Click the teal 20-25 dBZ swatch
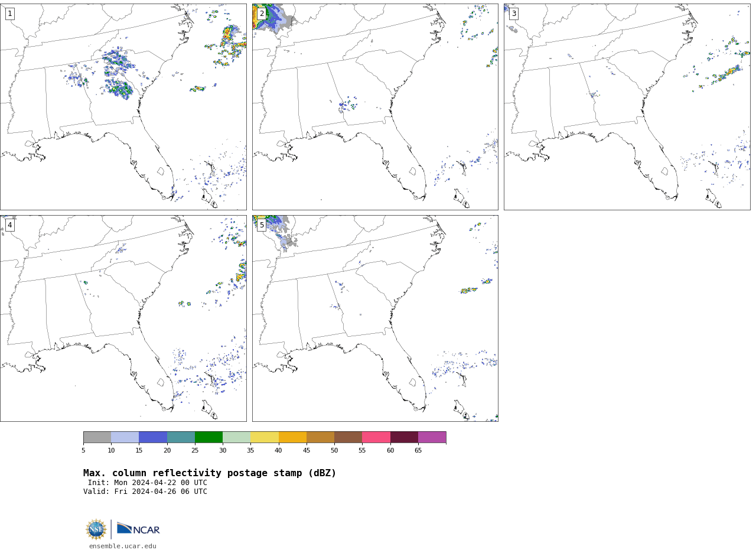The width and height of the screenshot is (756, 553). tap(181, 437)
